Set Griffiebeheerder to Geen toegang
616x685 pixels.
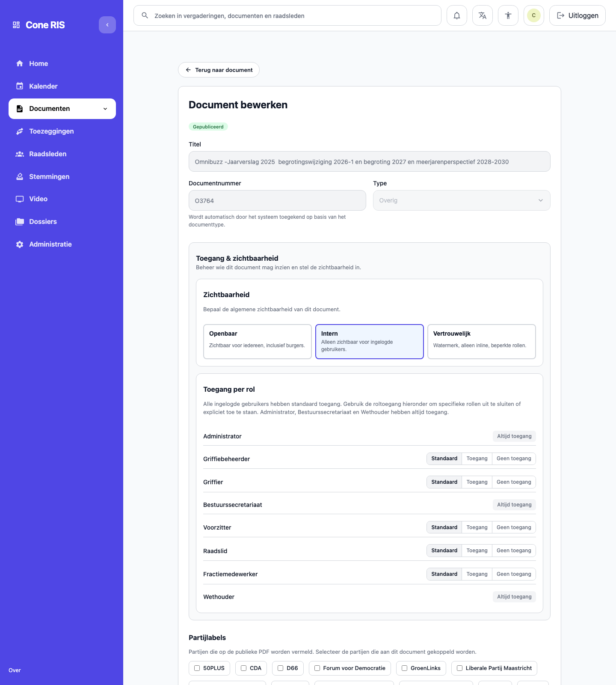tap(514, 459)
